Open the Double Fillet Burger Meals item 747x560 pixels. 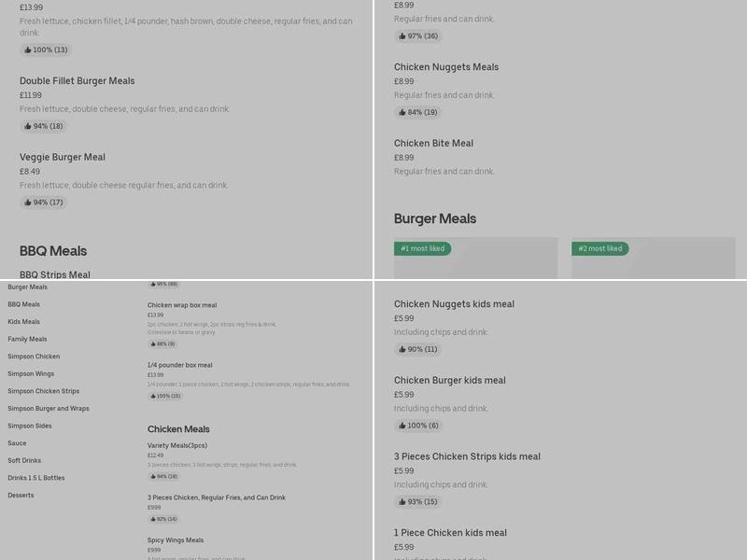pyautogui.click(x=78, y=81)
